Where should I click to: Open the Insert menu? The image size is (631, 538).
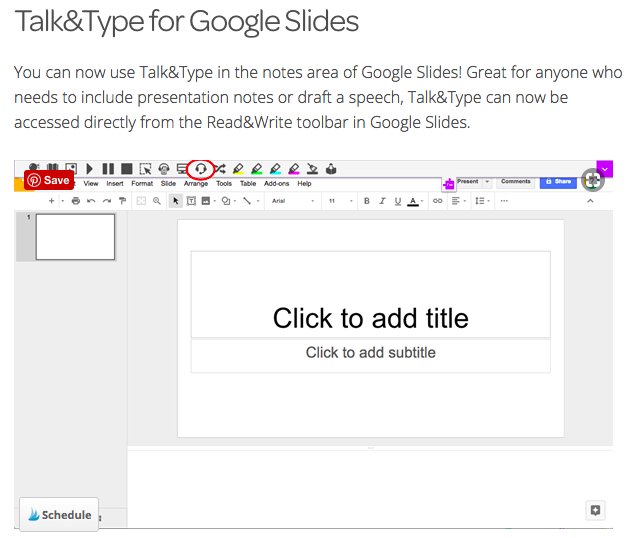pyautogui.click(x=115, y=183)
